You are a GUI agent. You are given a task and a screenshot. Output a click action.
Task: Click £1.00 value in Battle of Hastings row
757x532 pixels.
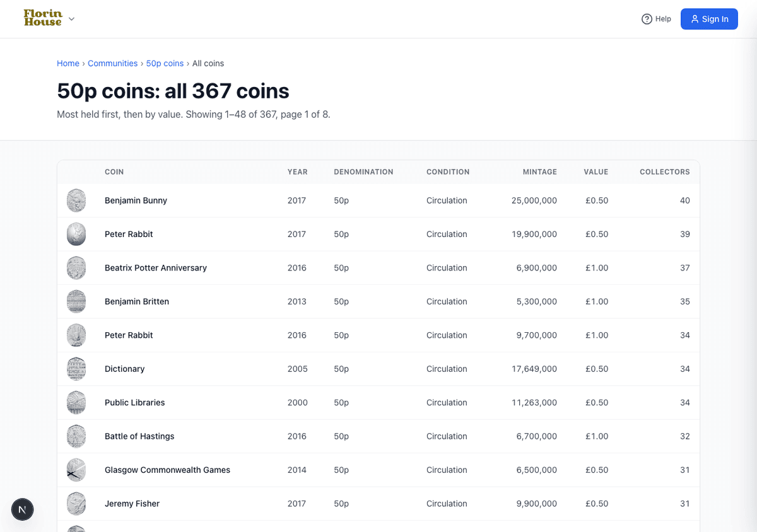[x=597, y=436]
